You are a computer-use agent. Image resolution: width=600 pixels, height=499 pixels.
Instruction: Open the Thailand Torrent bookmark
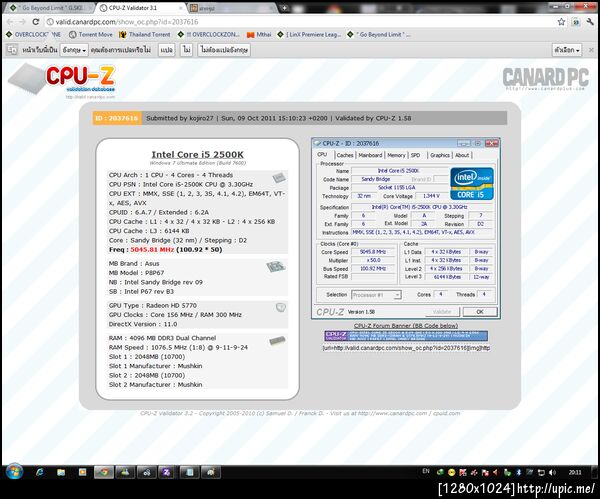pos(145,34)
